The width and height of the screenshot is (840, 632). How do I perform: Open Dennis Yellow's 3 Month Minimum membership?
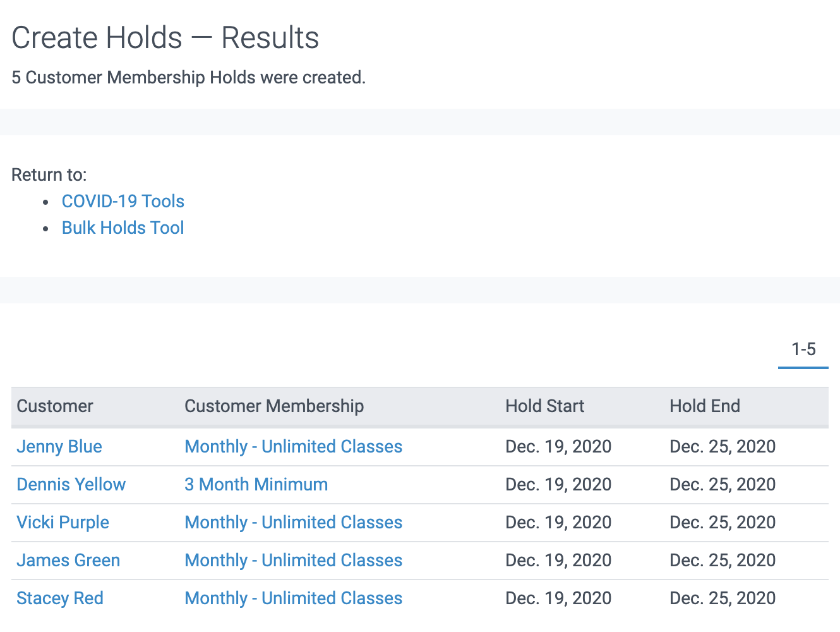256,485
